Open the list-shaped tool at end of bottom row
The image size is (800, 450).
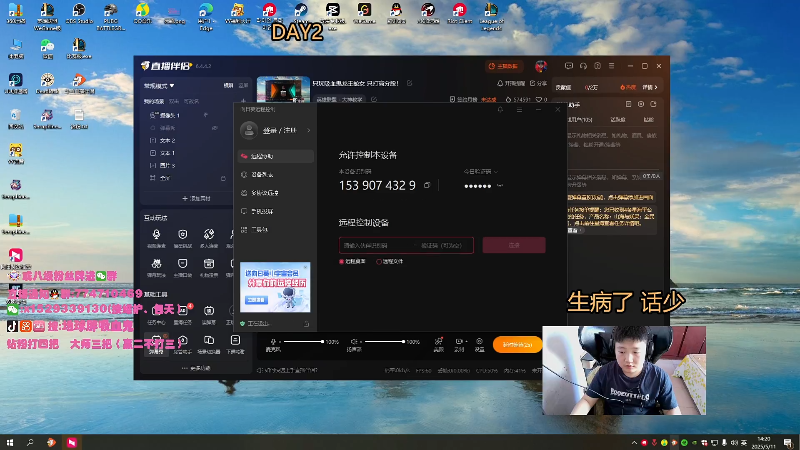pos(235,344)
